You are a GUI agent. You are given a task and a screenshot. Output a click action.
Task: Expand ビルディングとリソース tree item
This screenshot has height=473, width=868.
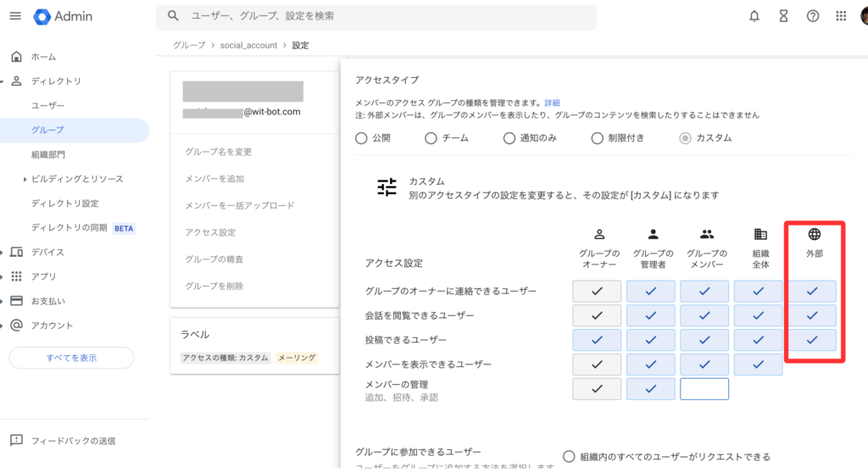(x=25, y=179)
